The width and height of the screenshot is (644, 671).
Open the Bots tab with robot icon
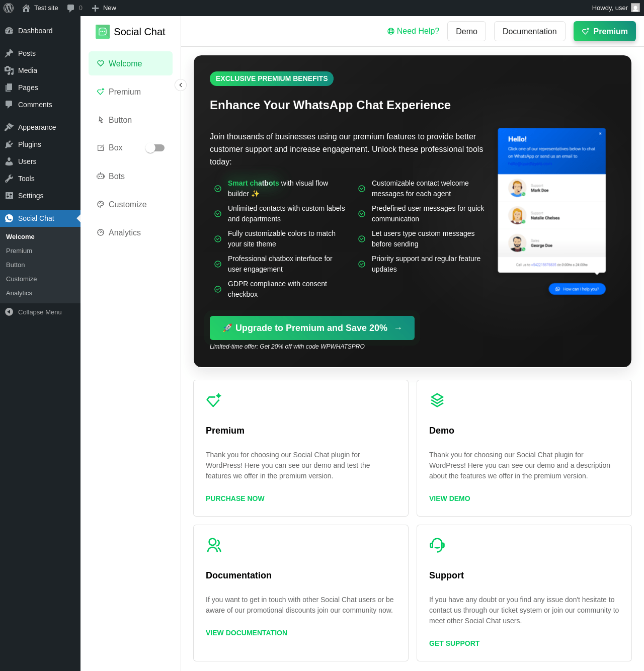130,176
